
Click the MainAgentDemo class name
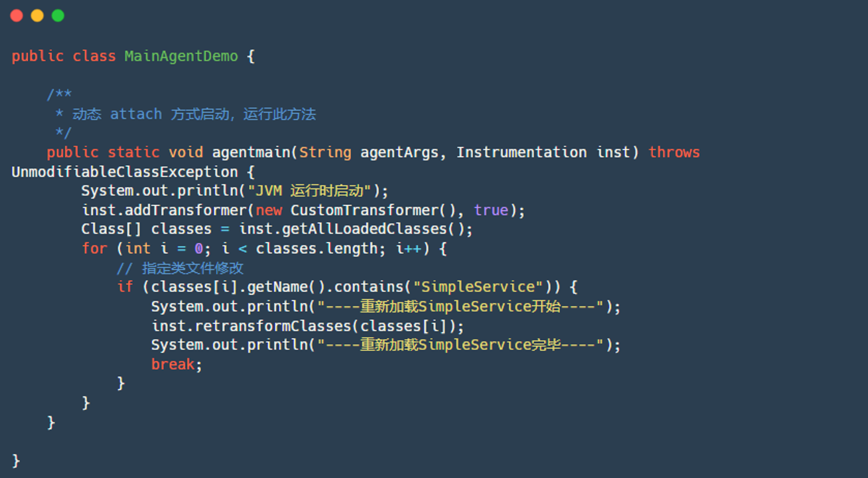pyautogui.click(x=181, y=56)
